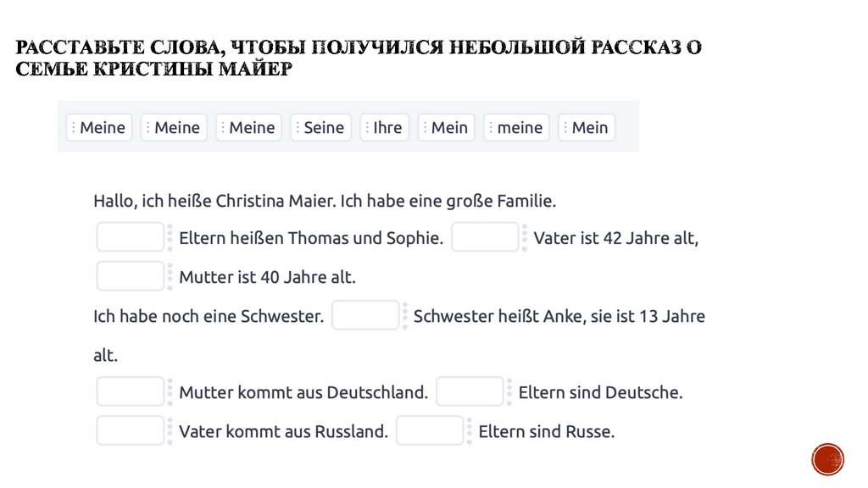The image size is (868, 488).
Task: Click the blank before 'Eltern sind Russe'
Action: tap(430, 431)
